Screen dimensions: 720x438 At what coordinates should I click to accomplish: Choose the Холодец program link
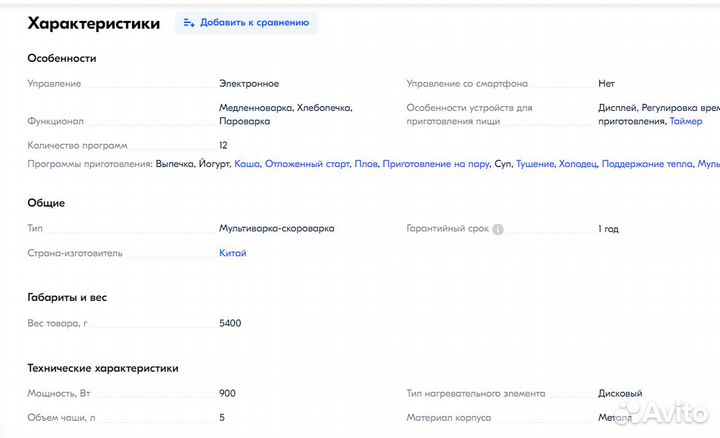coord(578,163)
